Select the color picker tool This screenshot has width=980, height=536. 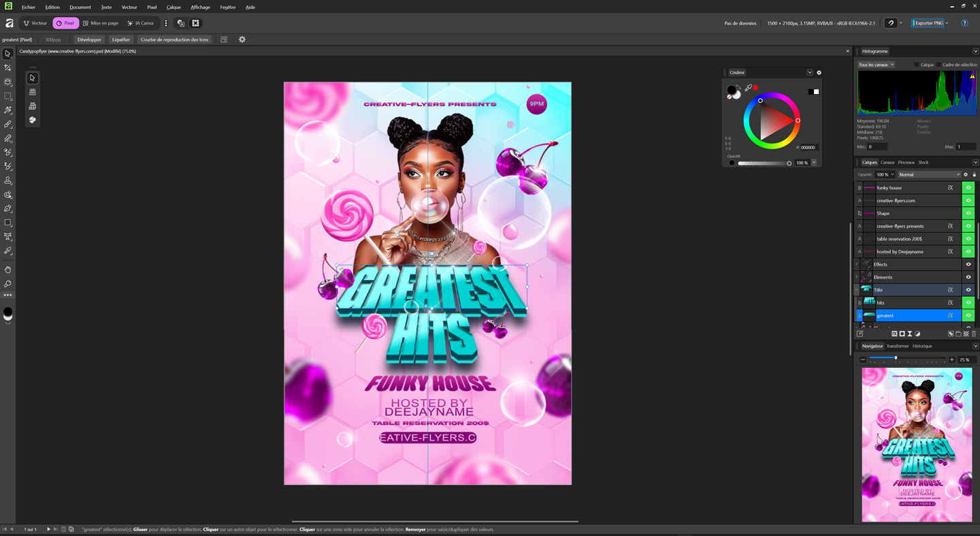coord(8,251)
